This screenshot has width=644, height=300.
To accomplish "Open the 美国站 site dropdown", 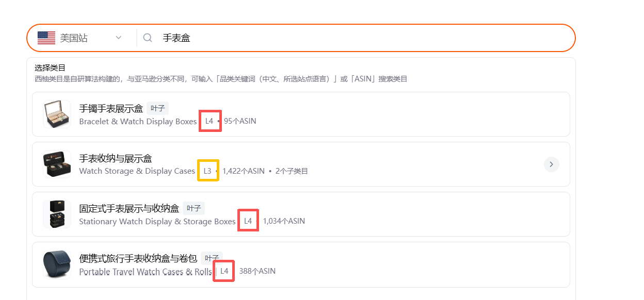I will tap(80, 38).
